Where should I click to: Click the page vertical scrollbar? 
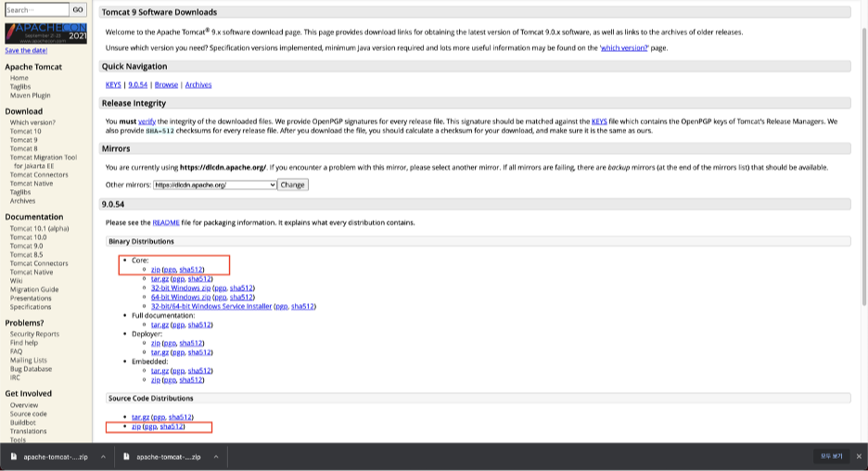(864, 166)
